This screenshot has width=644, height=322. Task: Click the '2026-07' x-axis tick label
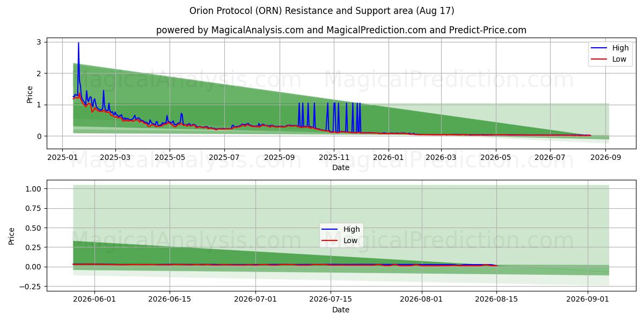pyautogui.click(x=551, y=157)
